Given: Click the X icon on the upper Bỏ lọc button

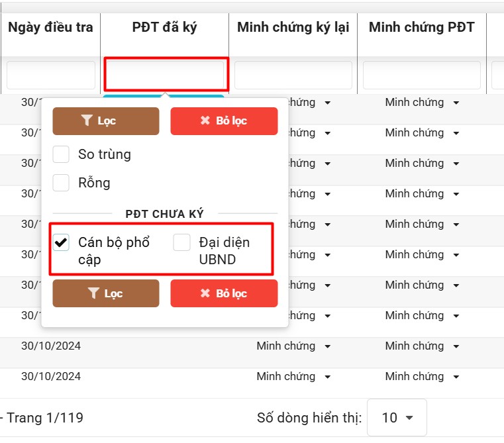Looking at the screenshot, I should 205,121.
